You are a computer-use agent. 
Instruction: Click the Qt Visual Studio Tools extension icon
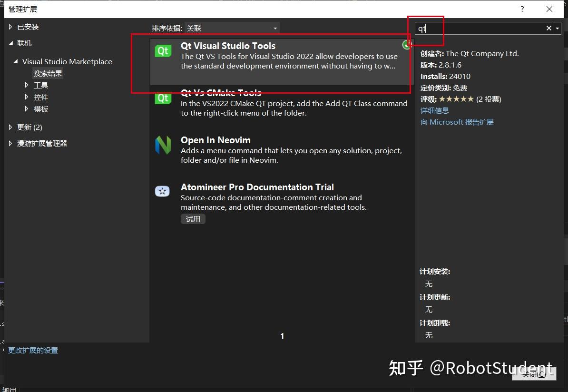(163, 51)
